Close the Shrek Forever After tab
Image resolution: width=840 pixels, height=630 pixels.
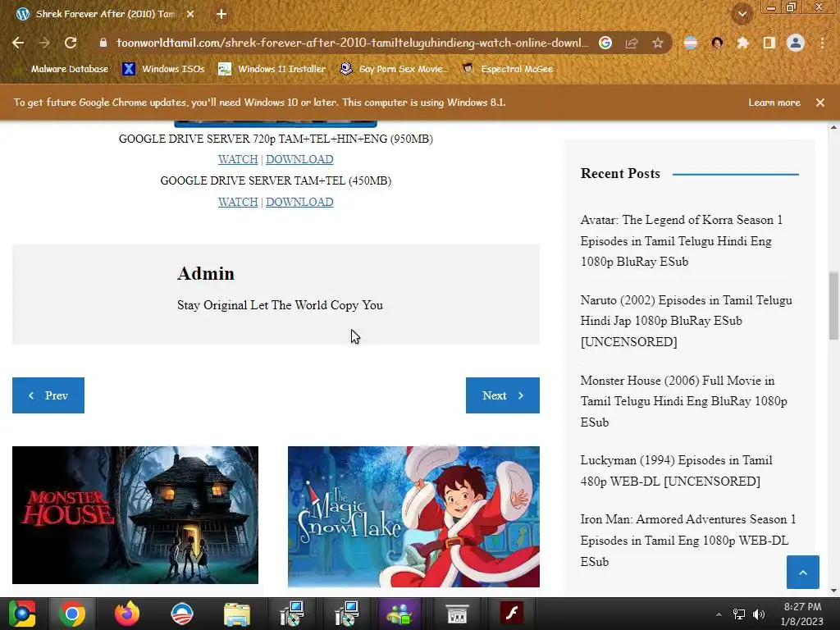pyautogui.click(x=190, y=14)
